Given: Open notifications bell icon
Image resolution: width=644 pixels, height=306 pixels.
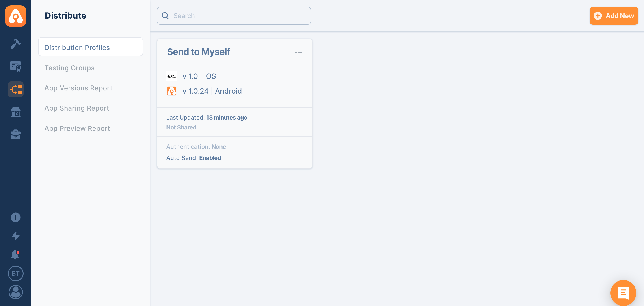Looking at the screenshot, I should coord(15,254).
